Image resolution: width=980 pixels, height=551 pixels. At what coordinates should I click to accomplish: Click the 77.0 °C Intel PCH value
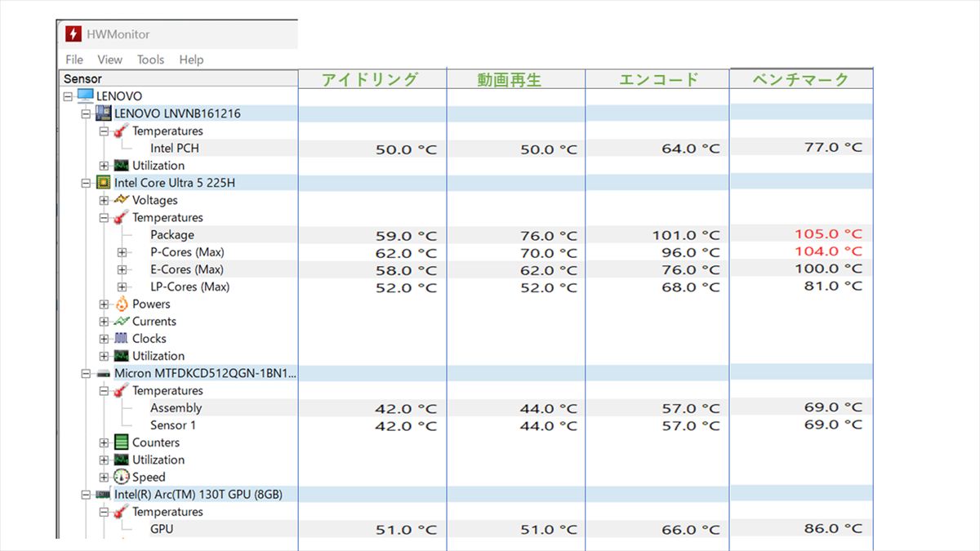[x=833, y=148]
